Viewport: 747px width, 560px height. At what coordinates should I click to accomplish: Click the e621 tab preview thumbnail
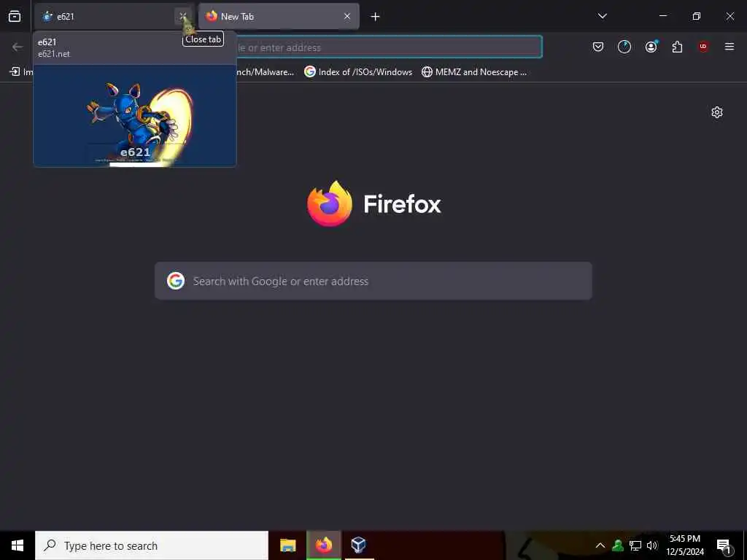[135, 116]
